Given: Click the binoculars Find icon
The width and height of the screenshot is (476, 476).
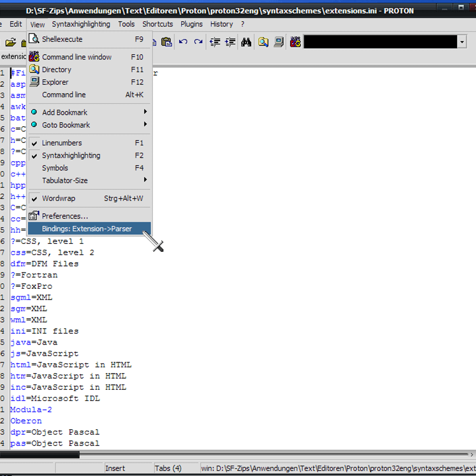Looking at the screenshot, I should (x=246, y=42).
